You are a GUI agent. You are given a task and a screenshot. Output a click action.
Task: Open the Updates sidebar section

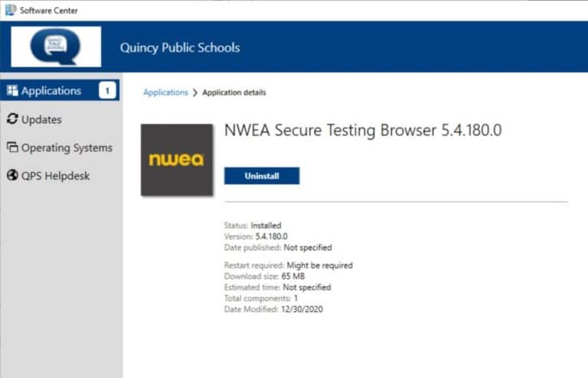[x=41, y=119]
